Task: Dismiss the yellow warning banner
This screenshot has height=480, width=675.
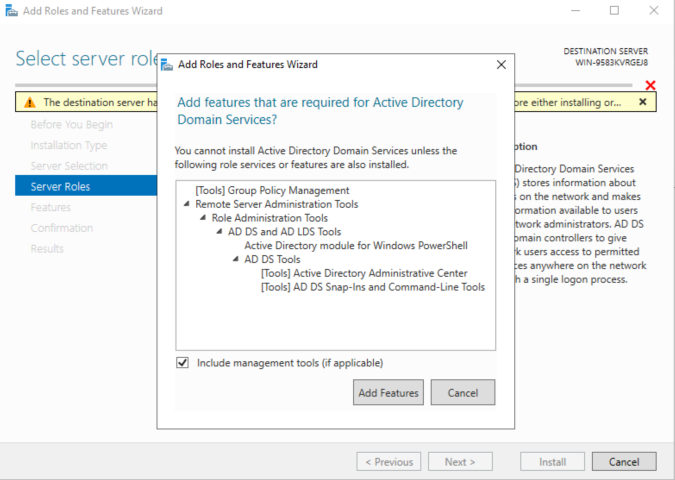Action: [x=643, y=102]
